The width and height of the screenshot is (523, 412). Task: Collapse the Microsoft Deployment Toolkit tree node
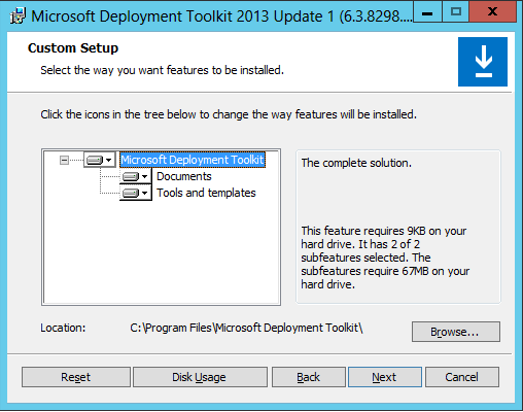64,160
